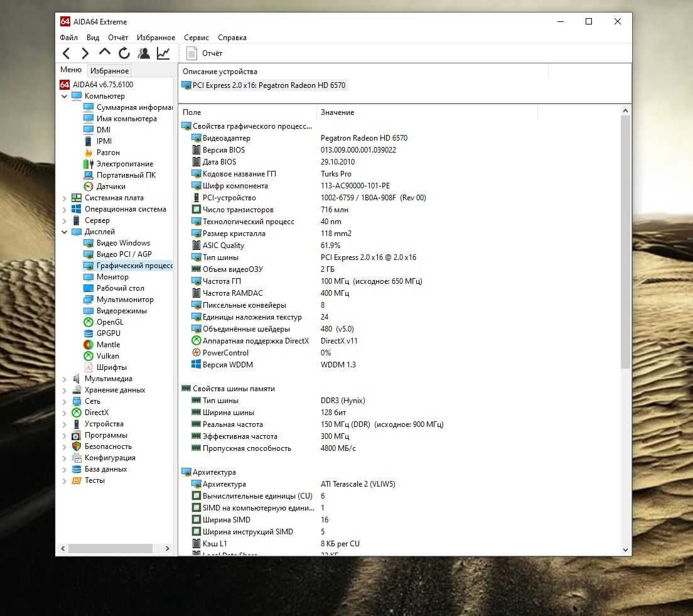Screen dimensions: 693x616
Task: Expand the Тесты tree node
Action: [65, 481]
